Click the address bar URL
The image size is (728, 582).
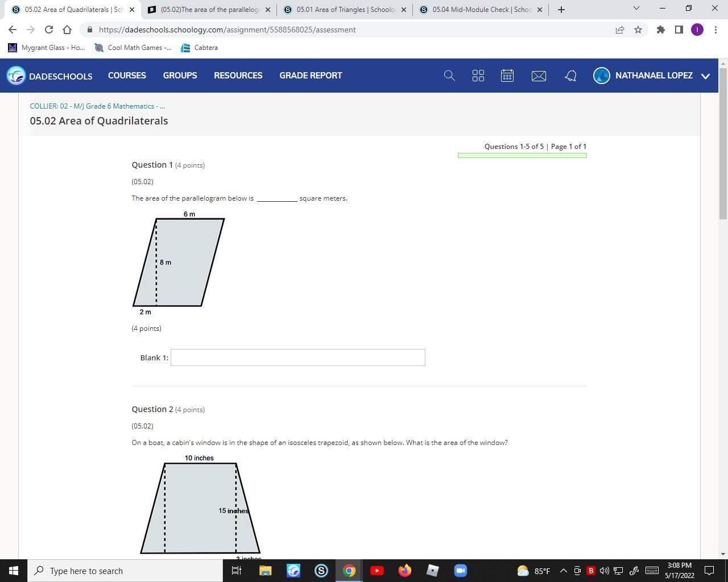tap(227, 30)
